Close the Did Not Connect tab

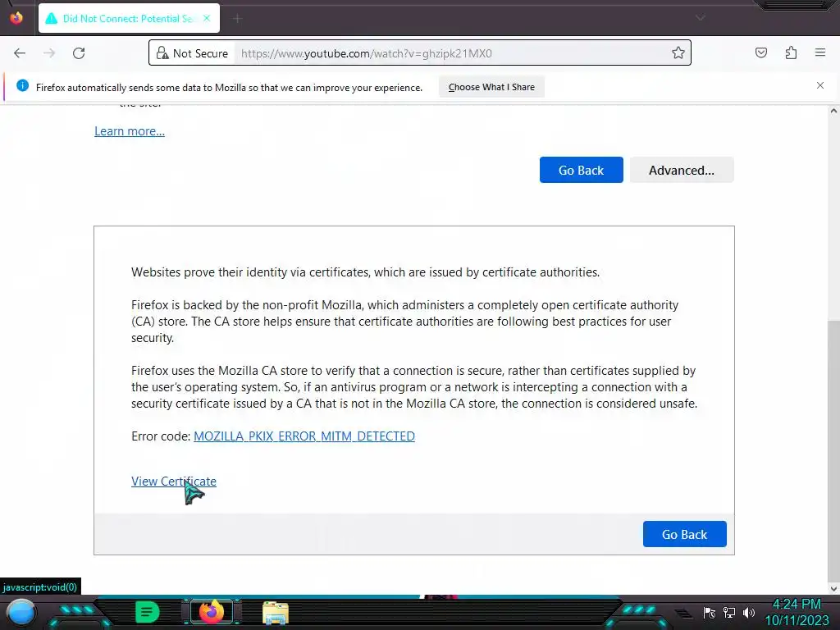(x=207, y=18)
